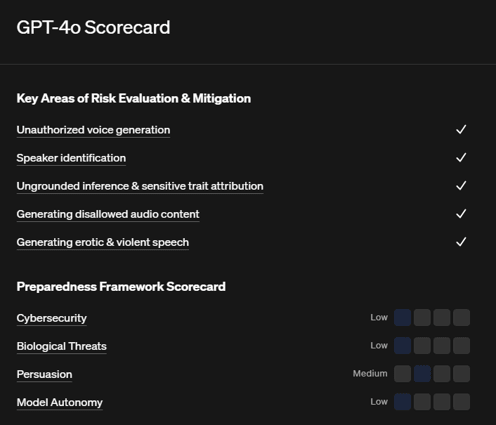The width and height of the screenshot is (496, 425).
Task: Open the Biological Threats link
Action: coord(62,346)
